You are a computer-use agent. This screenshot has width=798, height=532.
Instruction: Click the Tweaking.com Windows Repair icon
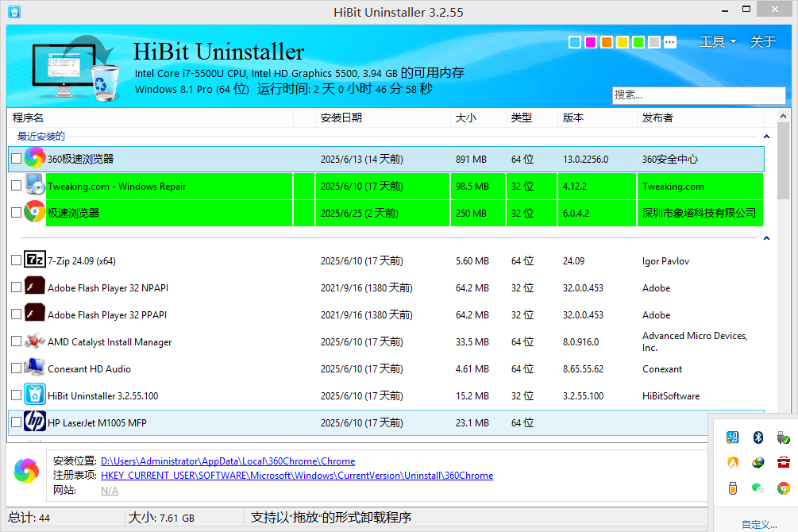35,186
